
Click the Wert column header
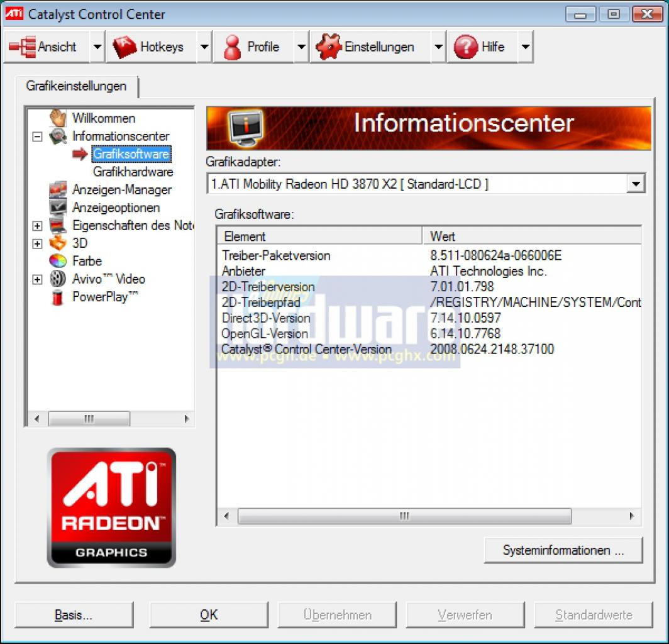pyautogui.click(x=532, y=236)
